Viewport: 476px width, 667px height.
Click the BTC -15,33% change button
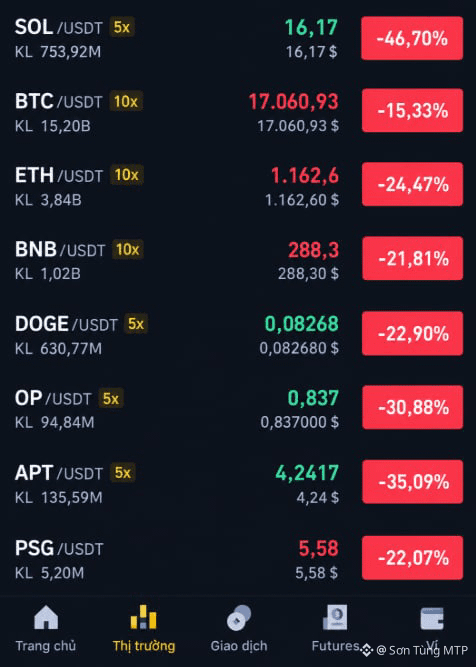412,111
